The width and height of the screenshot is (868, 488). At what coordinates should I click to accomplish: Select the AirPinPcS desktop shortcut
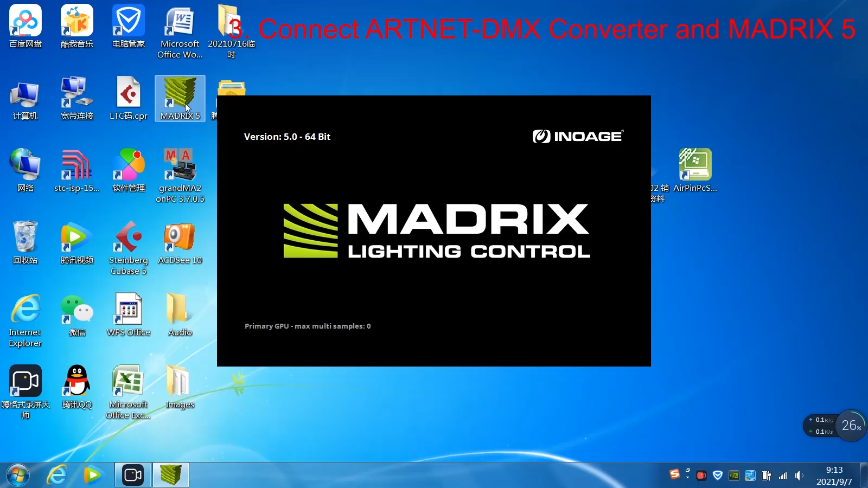695,171
